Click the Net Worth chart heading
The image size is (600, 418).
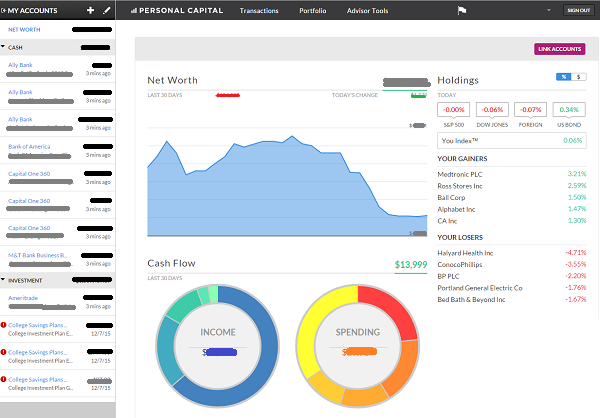coord(172,80)
